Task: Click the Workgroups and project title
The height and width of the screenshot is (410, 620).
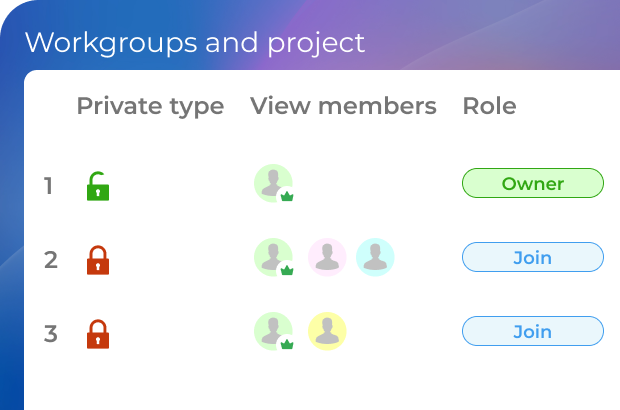Action: click(x=195, y=43)
